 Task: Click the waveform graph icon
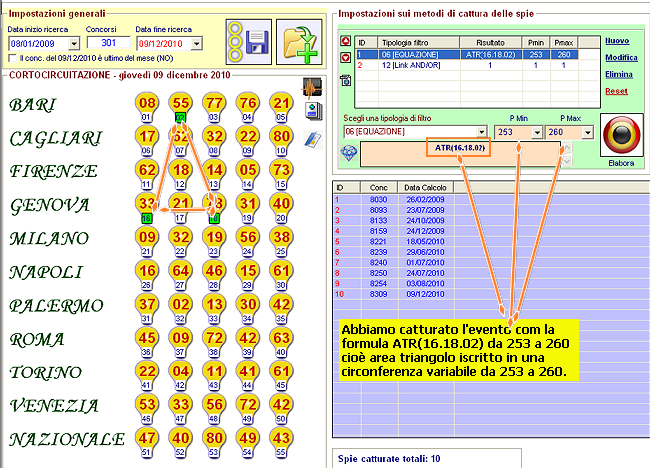pyautogui.click(x=312, y=88)
